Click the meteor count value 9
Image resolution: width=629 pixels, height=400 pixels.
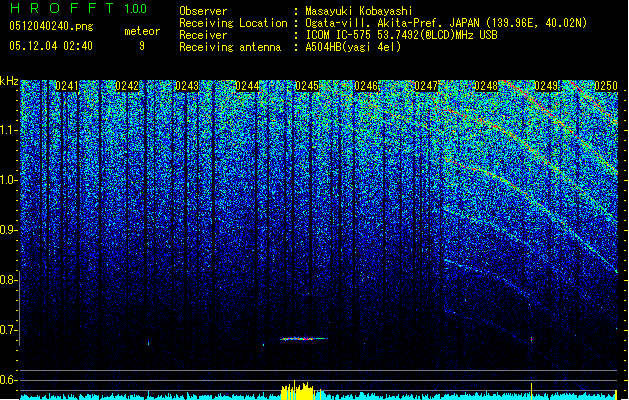click(142, 46)
